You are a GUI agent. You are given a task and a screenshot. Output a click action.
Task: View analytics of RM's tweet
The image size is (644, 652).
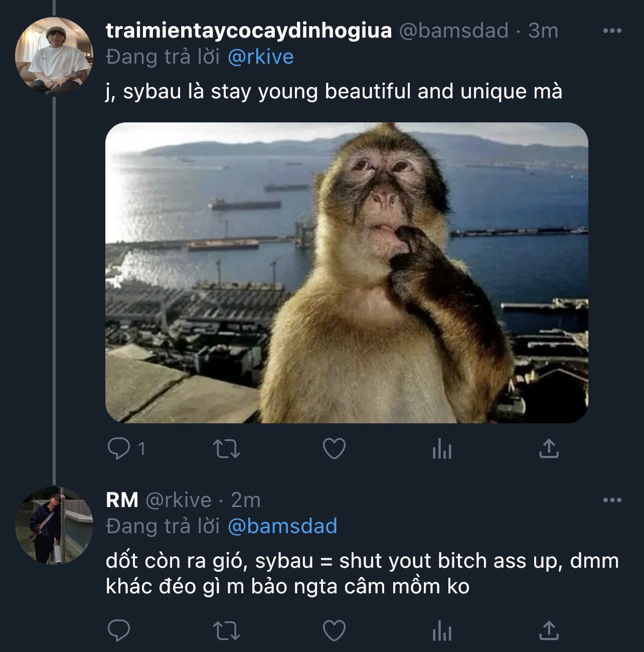coord(442,631)
